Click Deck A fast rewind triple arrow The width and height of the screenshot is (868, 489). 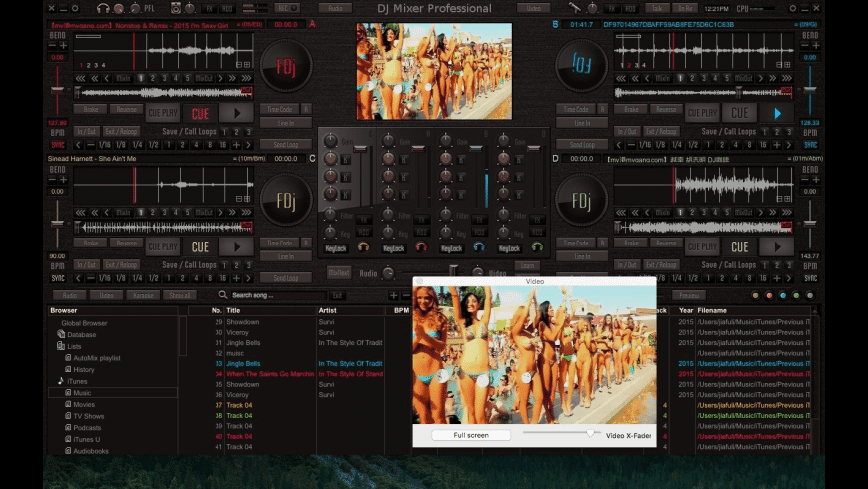(x=80, y=78)
